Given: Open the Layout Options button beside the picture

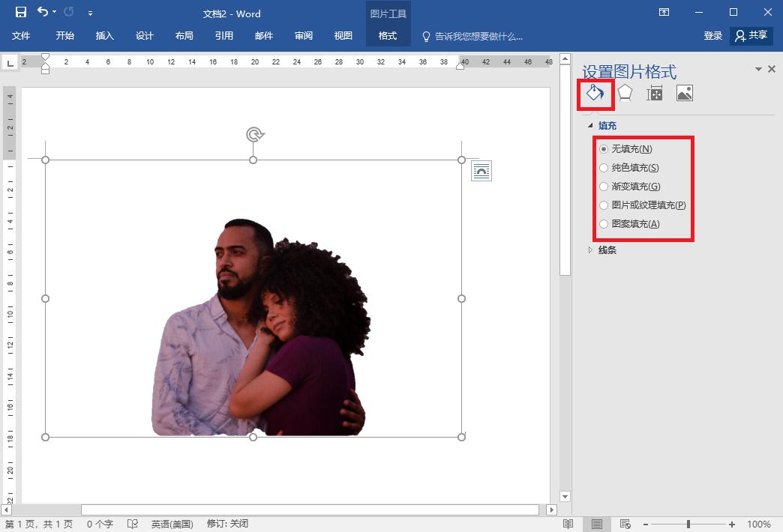Looking at the screenshot, I should (481, 170).
